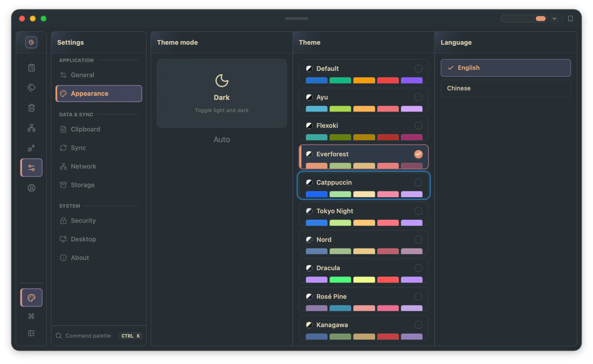
Task: Open the plug connection sidebar icon
Action: point(31,148)
